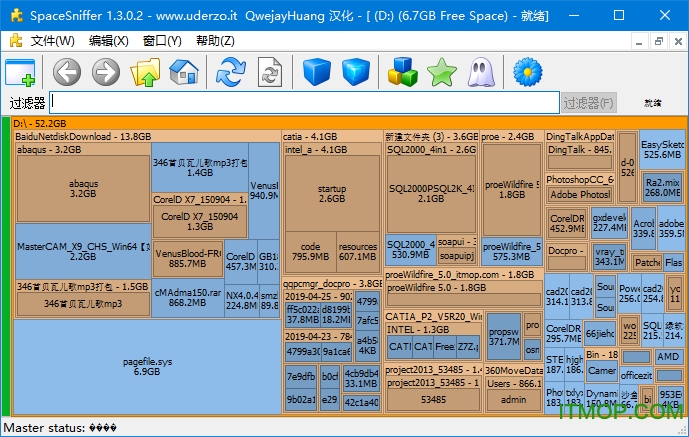Select the CorelDR 452.9MB block

pos(567,224)
